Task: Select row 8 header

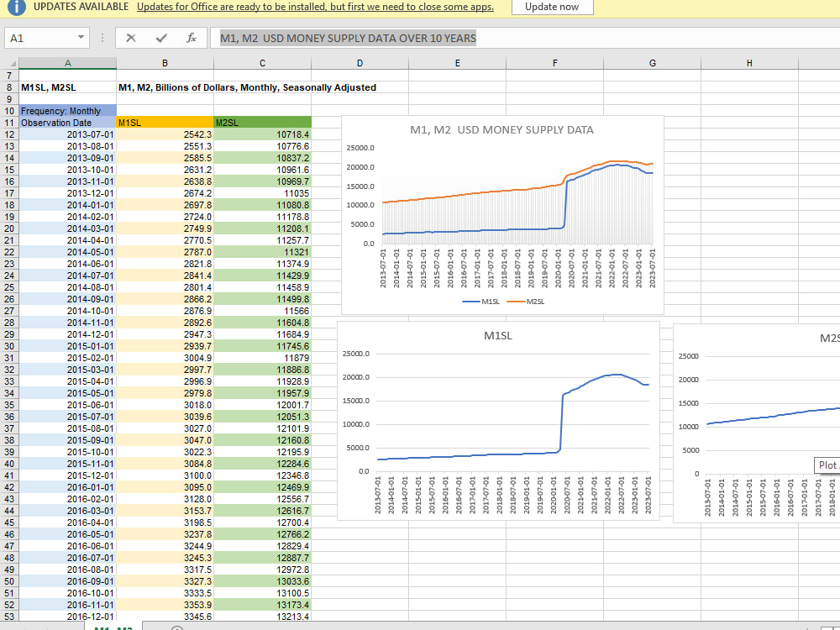Action: click(9, 87)
